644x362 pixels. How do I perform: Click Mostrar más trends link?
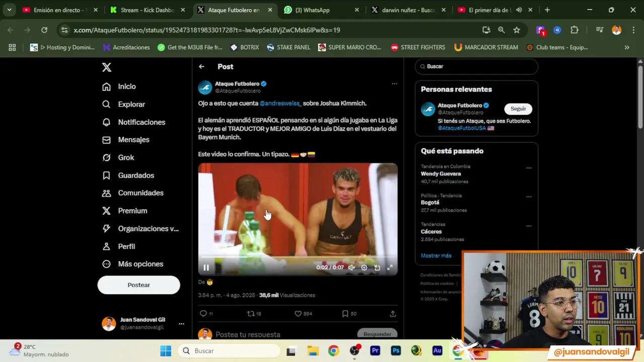coord(436,255)
